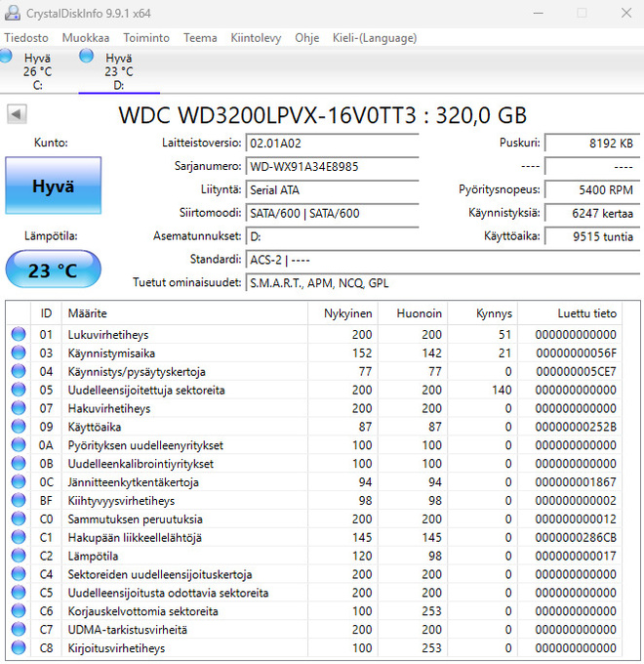Viewport: 644px width, 664px height.
Task: Click status orb for Uudelleenkalibrointiyritykset row
Action: click(19, 463)
